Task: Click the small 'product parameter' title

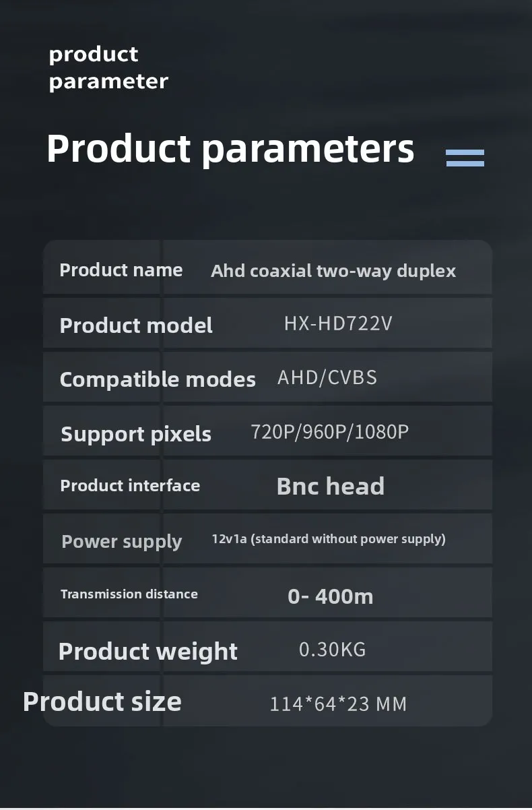Action: click(108, 67)
